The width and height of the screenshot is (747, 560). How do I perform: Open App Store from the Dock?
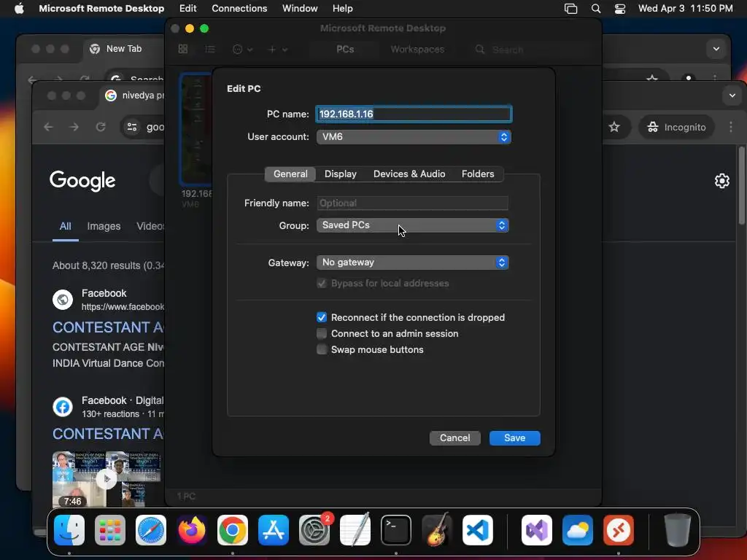(x=274, y=530)
